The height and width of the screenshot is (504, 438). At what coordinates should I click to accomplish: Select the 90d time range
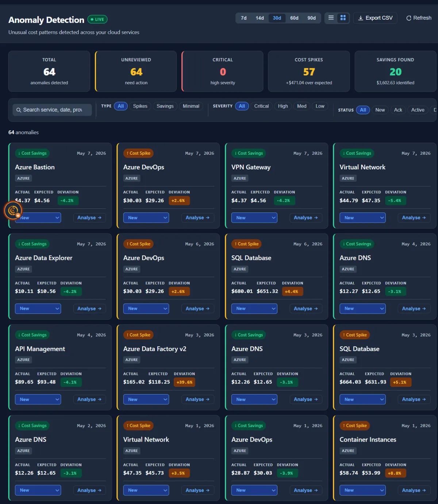[312, 18]
